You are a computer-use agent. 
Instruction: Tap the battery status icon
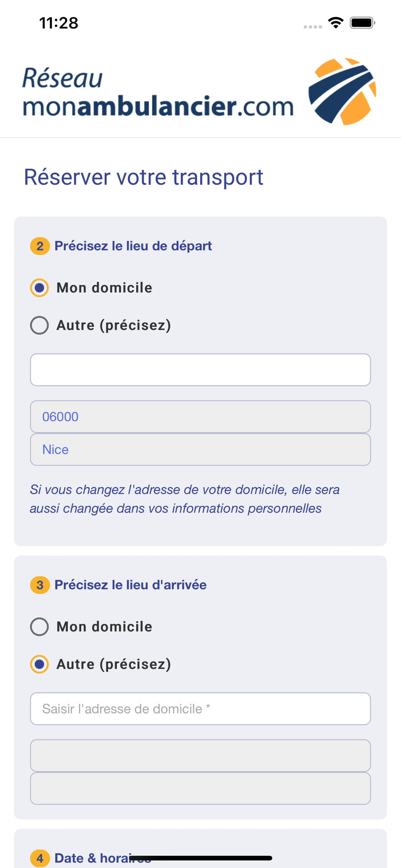pyautogui.click(x=362, y=23)
